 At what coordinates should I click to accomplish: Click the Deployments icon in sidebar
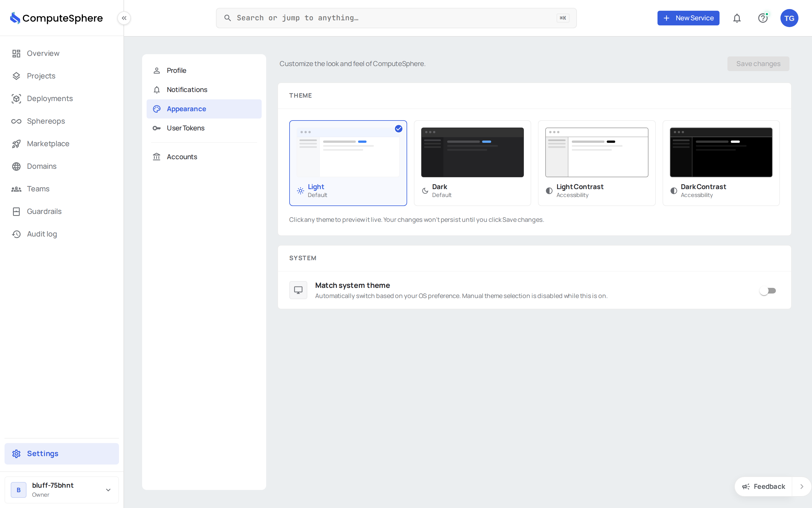click(x=16, y=98)
